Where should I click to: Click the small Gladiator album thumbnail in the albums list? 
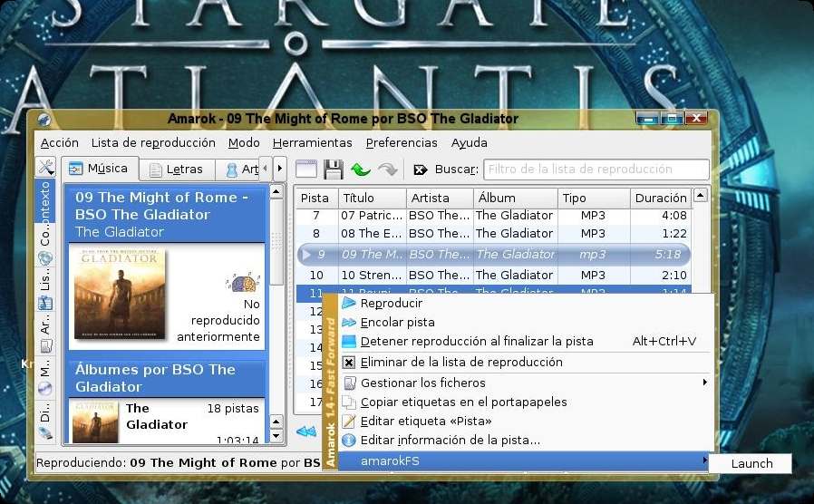click(95, 422)
